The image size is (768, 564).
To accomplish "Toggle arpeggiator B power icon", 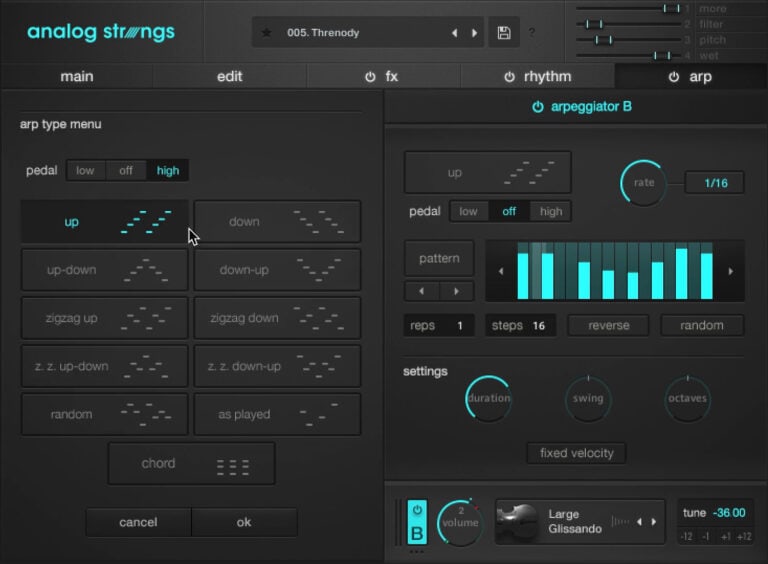I will pos(538,107).
